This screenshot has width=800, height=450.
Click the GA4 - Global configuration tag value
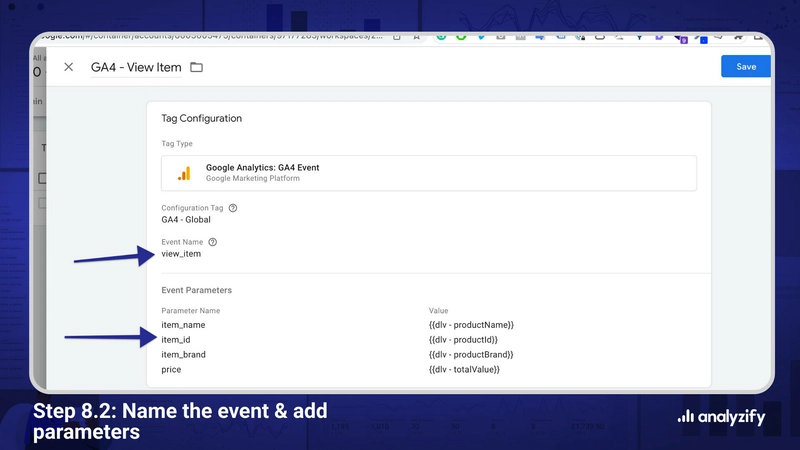(x=186, y=220)
